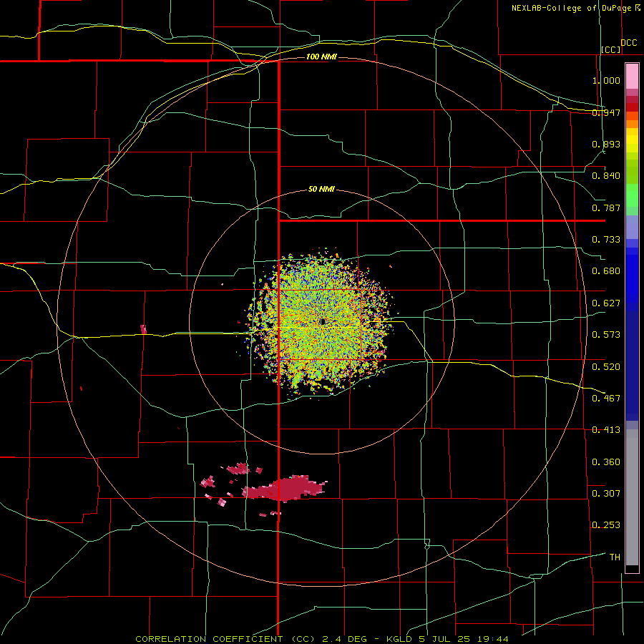Viewport: 644px width, 644px height.
Task: Select the 0.307 scale value
Action: tap(606, 493)
